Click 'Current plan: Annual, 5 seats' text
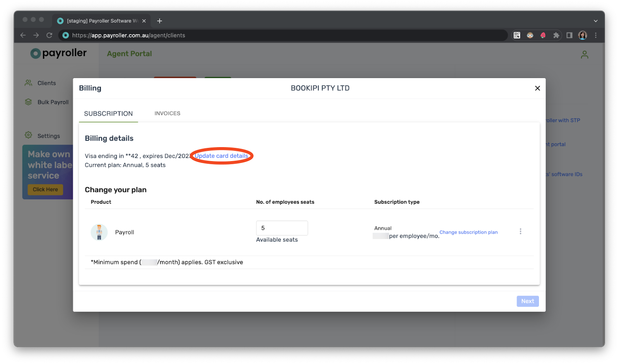 click(x=125, y=165)
